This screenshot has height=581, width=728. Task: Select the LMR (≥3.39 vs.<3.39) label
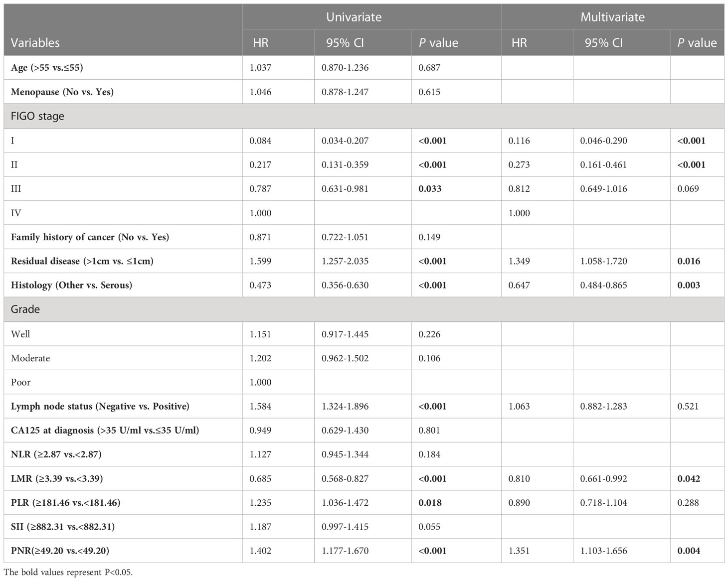(x=57, y=479)
